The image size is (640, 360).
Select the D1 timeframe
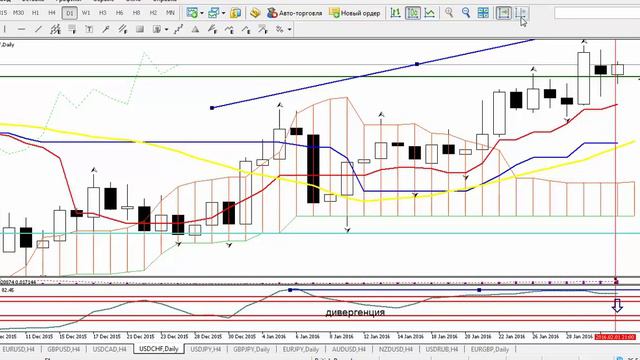tap(69, 13)
